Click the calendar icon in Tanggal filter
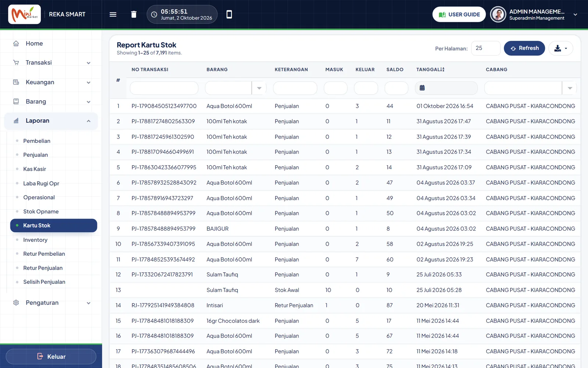The image size is (588, 368). point(422,88)
